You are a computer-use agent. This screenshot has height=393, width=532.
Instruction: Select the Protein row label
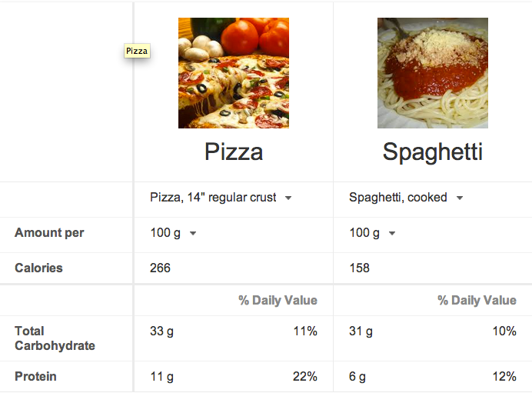pyautogui.click(x=35, y=376)
